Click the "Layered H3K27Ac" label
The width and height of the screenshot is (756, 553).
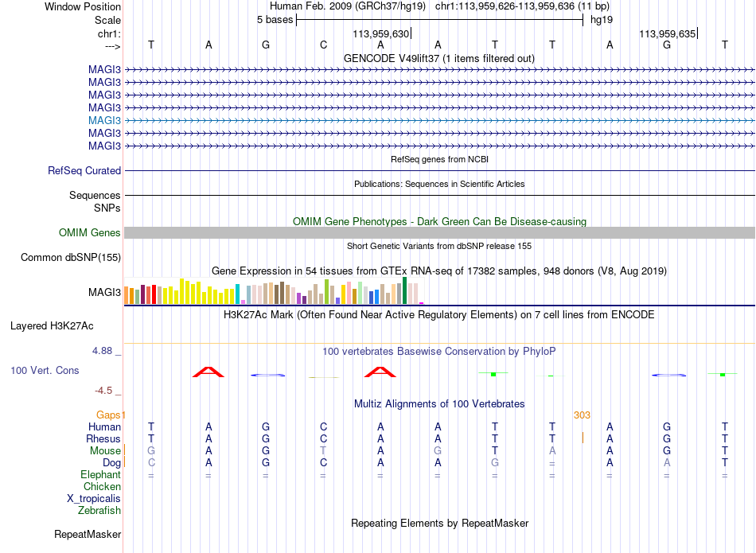[x=52, y=326]
